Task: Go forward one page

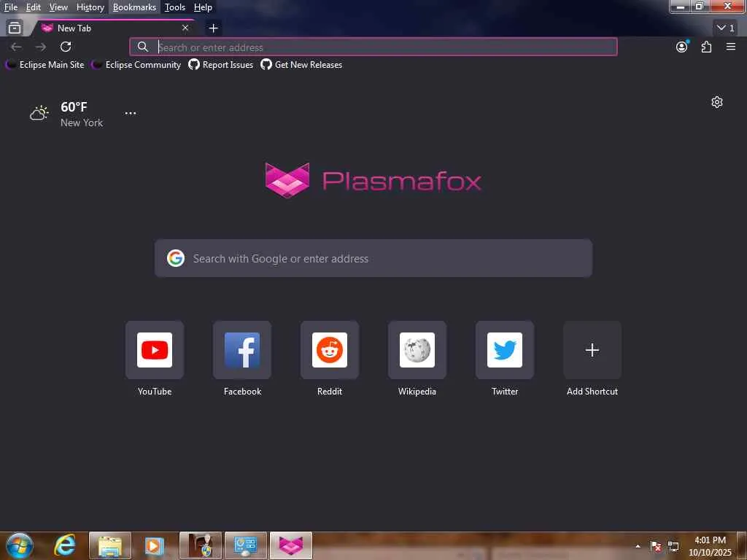Action: [x=41, y=47]
